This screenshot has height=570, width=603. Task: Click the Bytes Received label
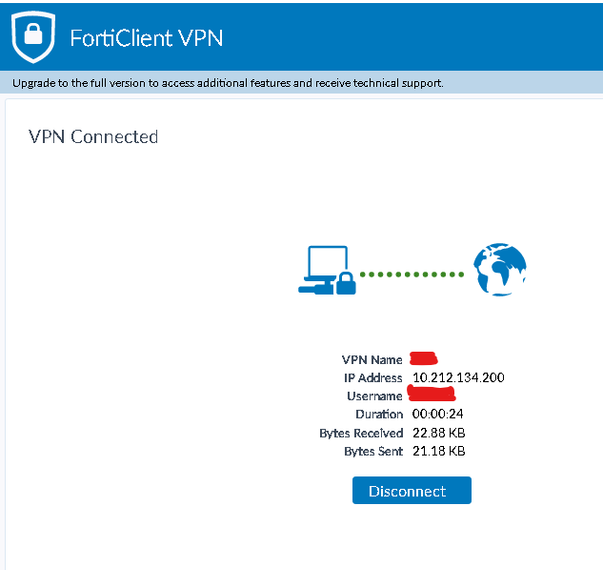pos(361,433)
